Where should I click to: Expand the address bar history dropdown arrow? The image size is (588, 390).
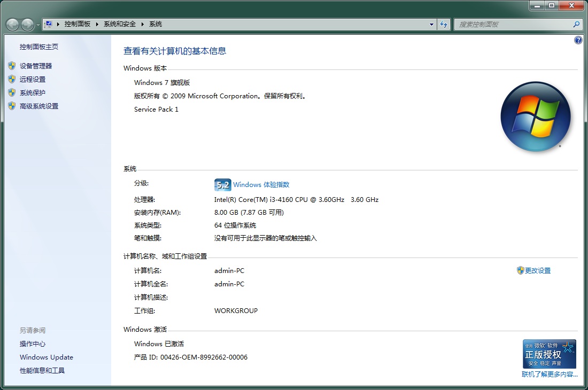[432, 24]
